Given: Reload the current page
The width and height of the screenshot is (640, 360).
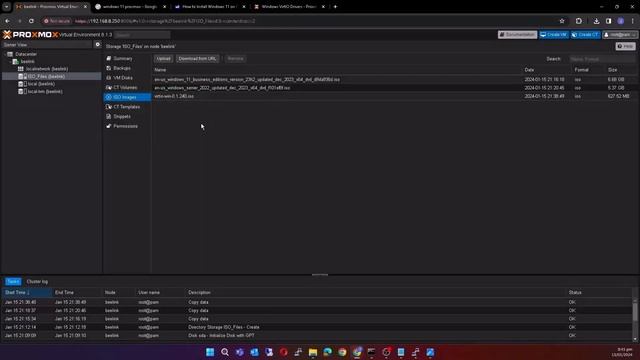Looking at the screenshot, I should 31,21.
